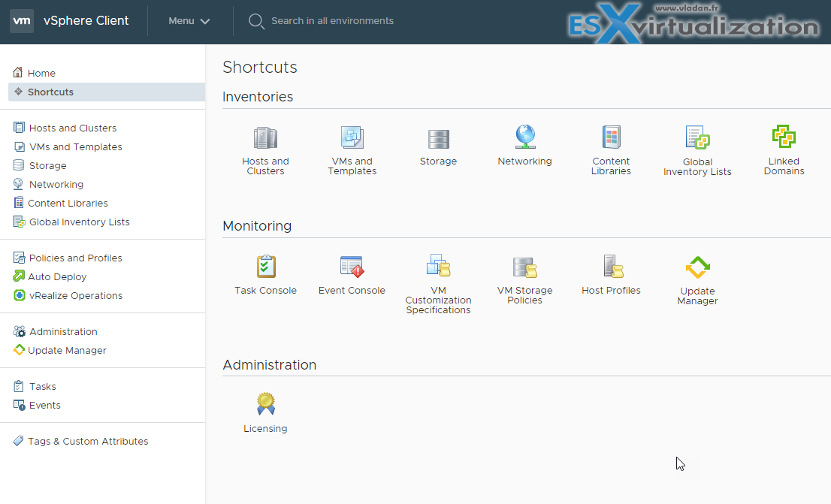This screenshot has height=504, width=831.
Task: Open the Storage shortcut icon
Action: click(438, 145)
